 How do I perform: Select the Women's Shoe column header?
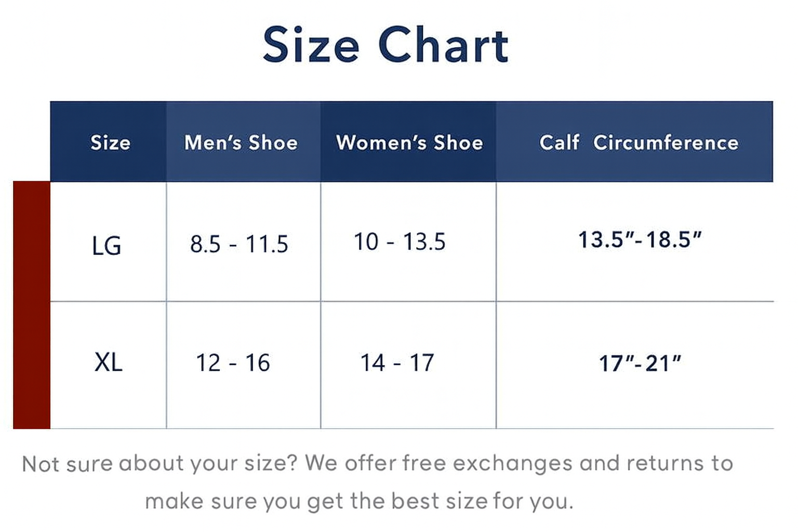pos(409,142)
